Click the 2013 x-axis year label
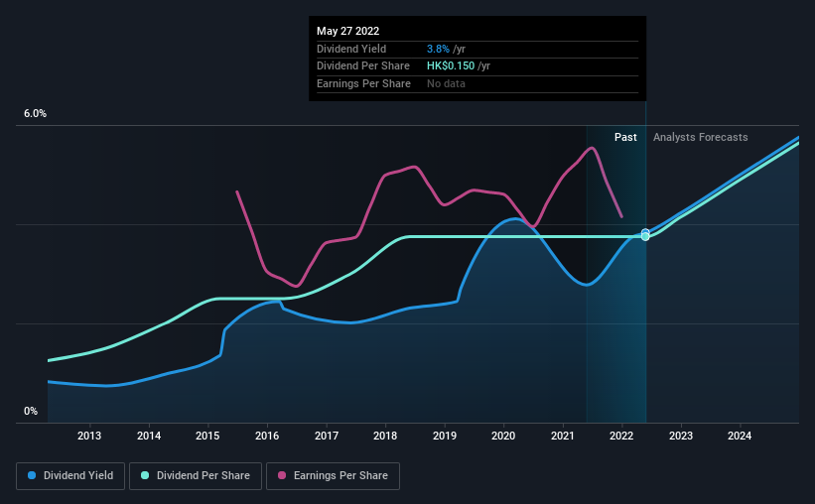This screenshot has height=504, width=815. [x=89, y=436]
